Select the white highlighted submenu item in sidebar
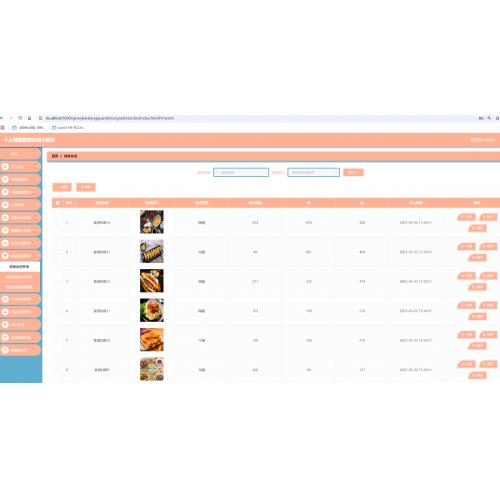 click(20, 267)
